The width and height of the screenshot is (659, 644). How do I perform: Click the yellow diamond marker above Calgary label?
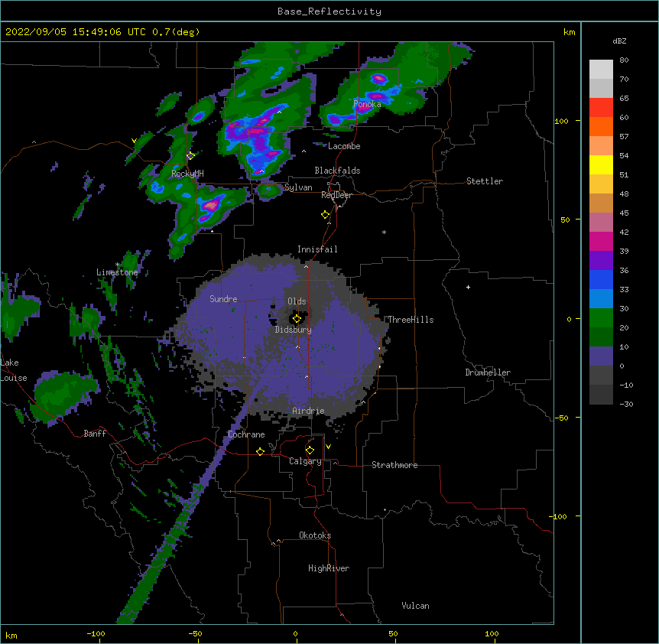pos(310,450)
